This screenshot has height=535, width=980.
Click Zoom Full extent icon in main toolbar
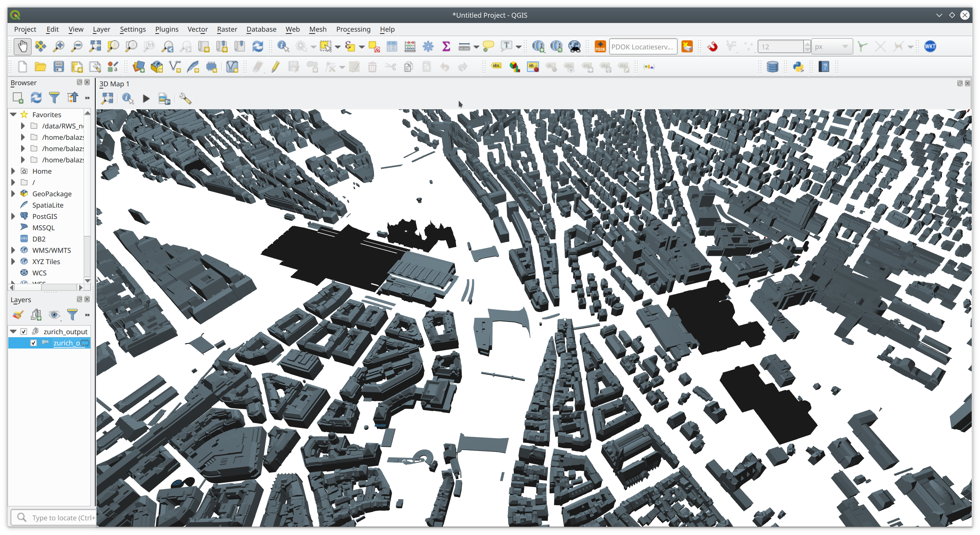pos(95,46)
